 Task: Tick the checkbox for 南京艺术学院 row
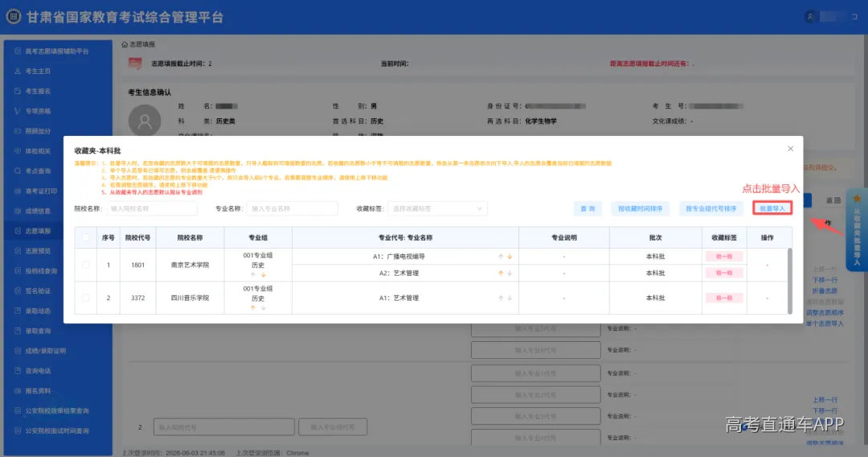(86, 265)
